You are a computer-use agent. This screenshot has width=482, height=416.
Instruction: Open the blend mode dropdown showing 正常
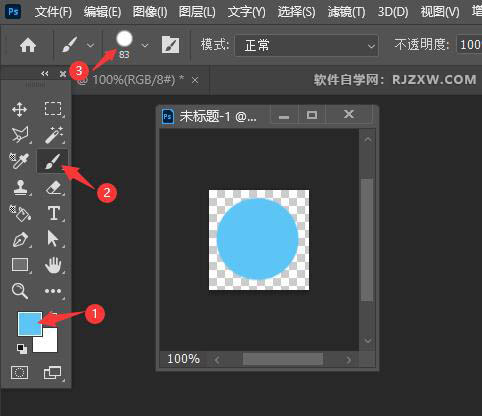[x=307, y=45]
